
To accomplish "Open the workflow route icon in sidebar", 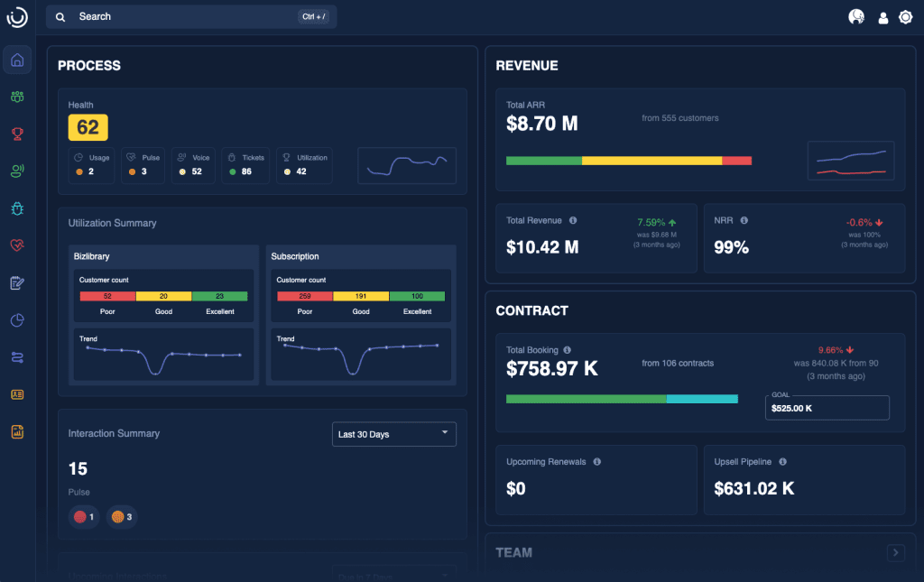I will coord(17,357).
